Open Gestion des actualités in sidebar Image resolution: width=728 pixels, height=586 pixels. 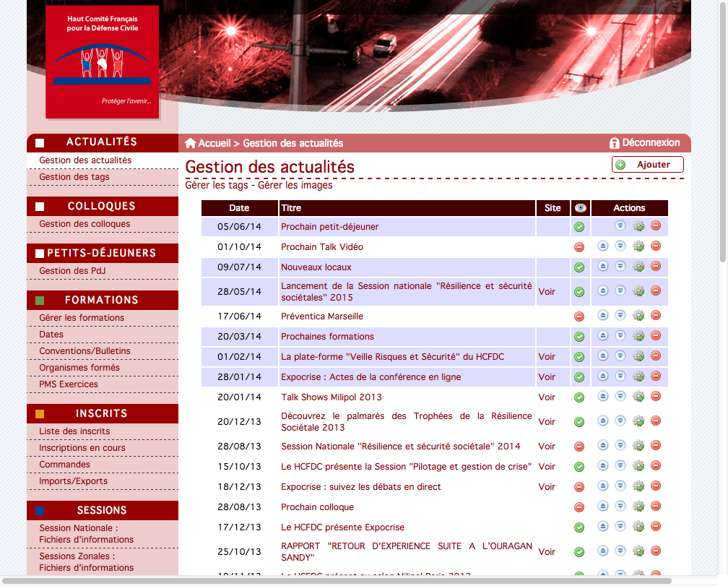click(85, 160)
